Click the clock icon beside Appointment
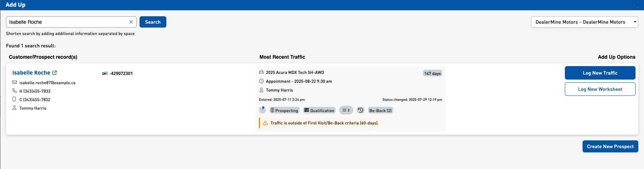Screen dimensions: 644x169 (261, 81)
